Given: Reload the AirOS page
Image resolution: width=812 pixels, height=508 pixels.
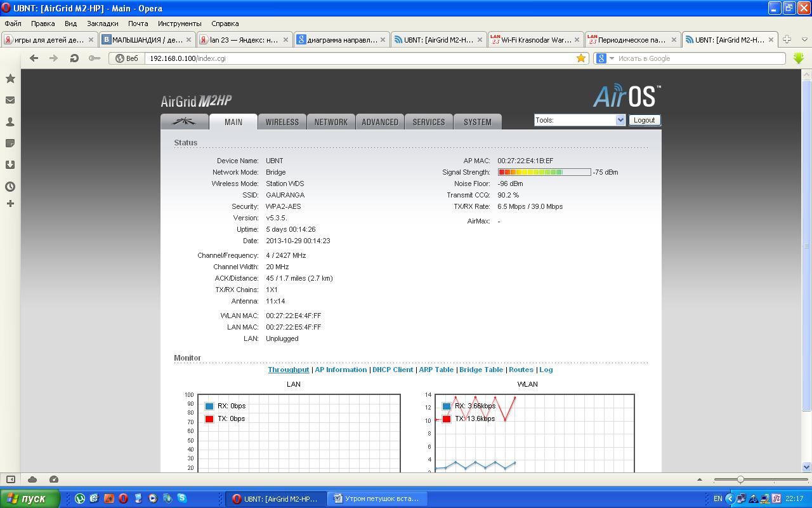Looking at the screenshot, I should [x=74, y=58].
